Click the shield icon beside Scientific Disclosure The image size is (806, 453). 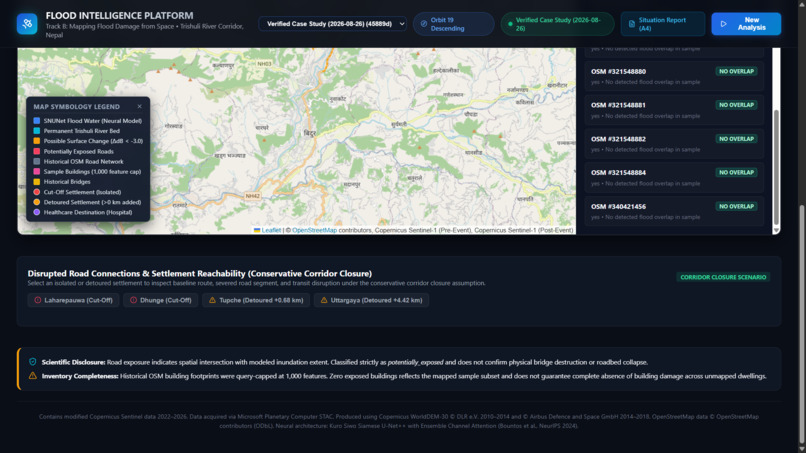[x=32, y=362]
